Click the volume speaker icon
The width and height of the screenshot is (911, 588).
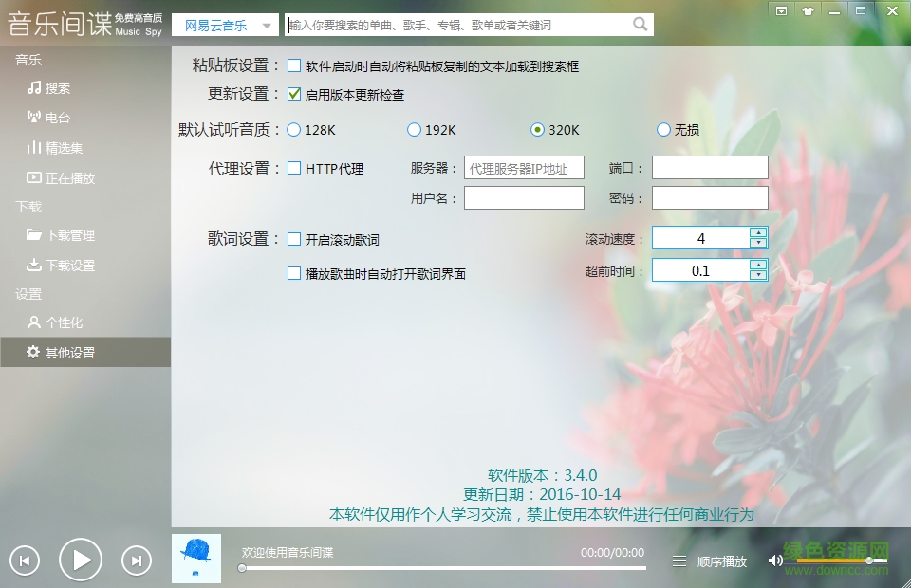(x=776, y=560)
